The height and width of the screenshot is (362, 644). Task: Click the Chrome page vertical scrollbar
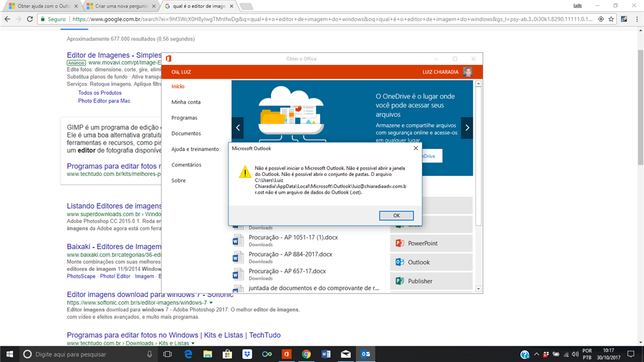641,107
